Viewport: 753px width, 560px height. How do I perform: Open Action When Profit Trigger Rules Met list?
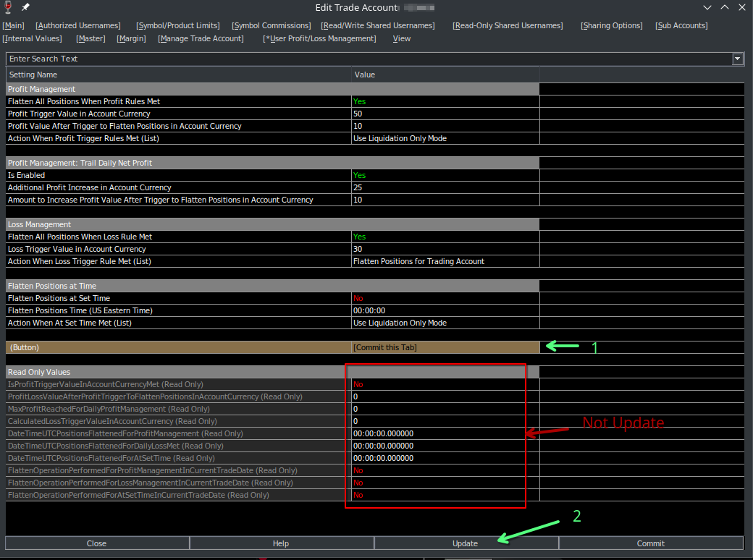(x=400, y=138)
